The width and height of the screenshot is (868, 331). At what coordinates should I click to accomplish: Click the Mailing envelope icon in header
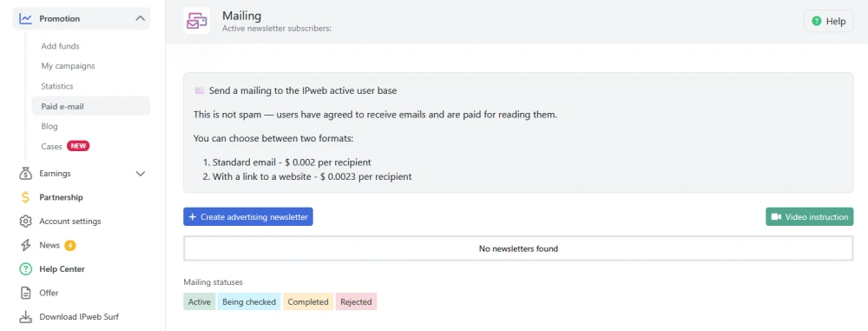tap(196, 21)
